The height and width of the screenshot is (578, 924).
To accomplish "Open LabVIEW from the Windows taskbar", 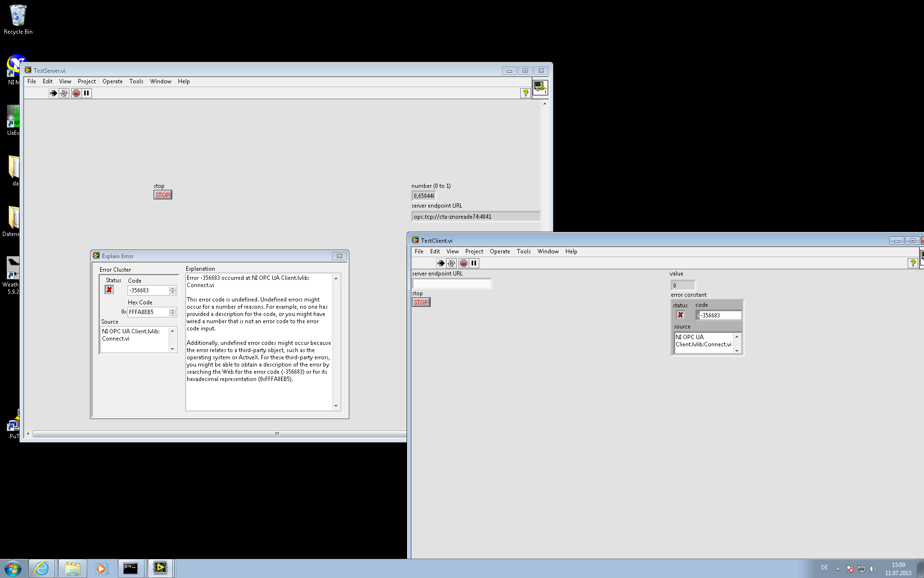I will coord(160,568).
